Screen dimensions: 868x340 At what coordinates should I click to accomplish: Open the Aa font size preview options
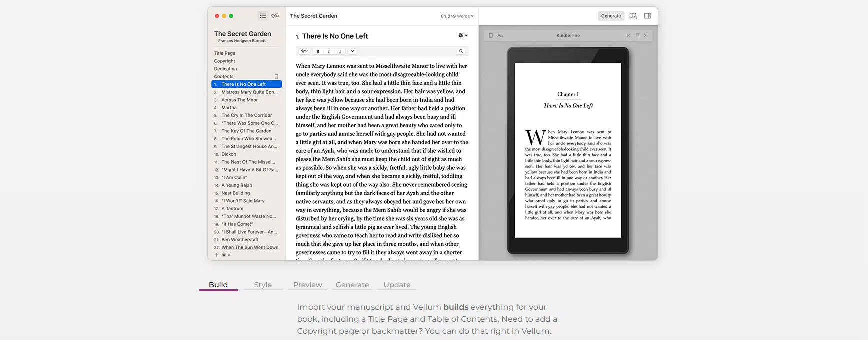500,35
